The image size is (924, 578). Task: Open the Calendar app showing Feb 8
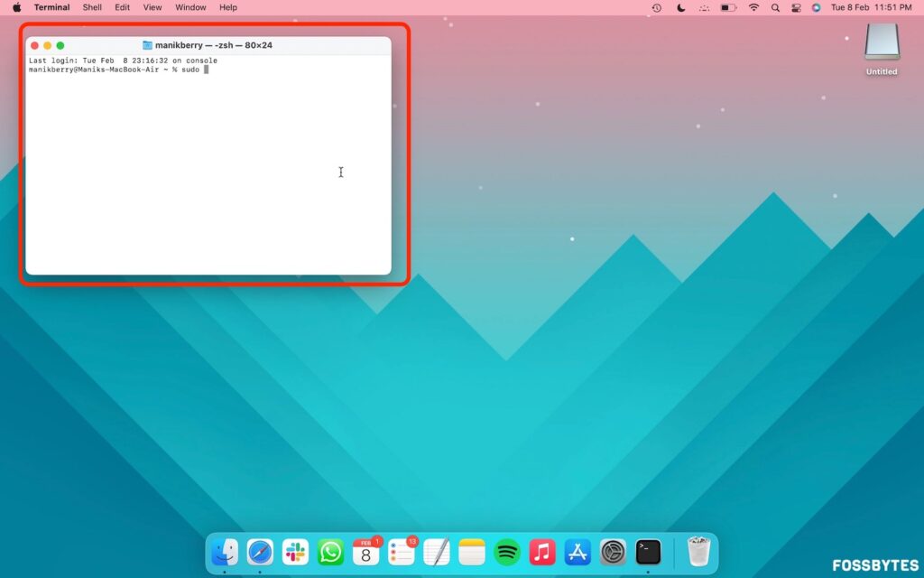pyautogui.click(x=365, y=554)
